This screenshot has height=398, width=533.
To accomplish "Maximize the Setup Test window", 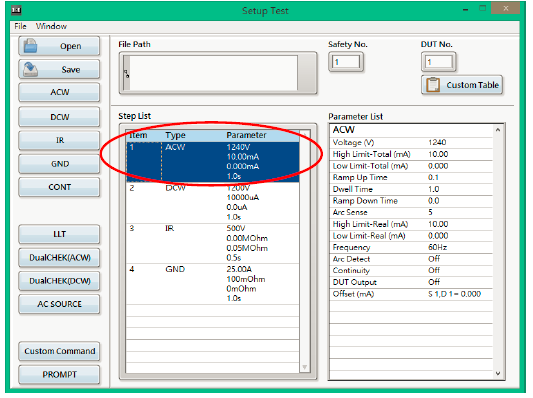I will click(482, 9).
